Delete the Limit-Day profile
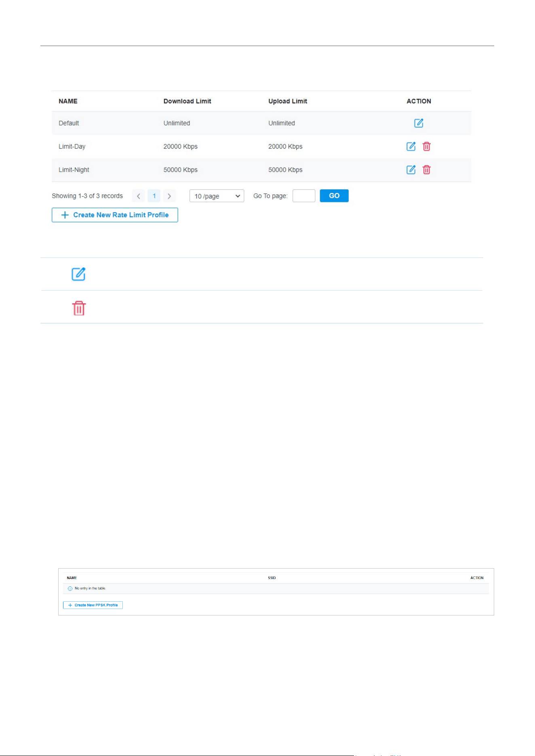 427,147
